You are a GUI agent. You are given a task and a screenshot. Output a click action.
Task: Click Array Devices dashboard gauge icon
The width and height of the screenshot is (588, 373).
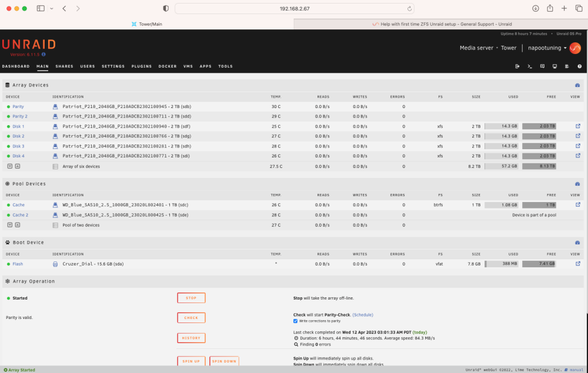pos(577,85)
